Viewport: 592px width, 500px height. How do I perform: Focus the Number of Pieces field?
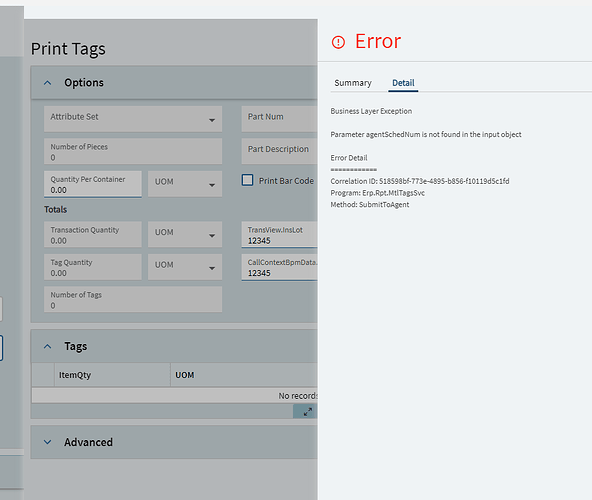tap(133, 151)
